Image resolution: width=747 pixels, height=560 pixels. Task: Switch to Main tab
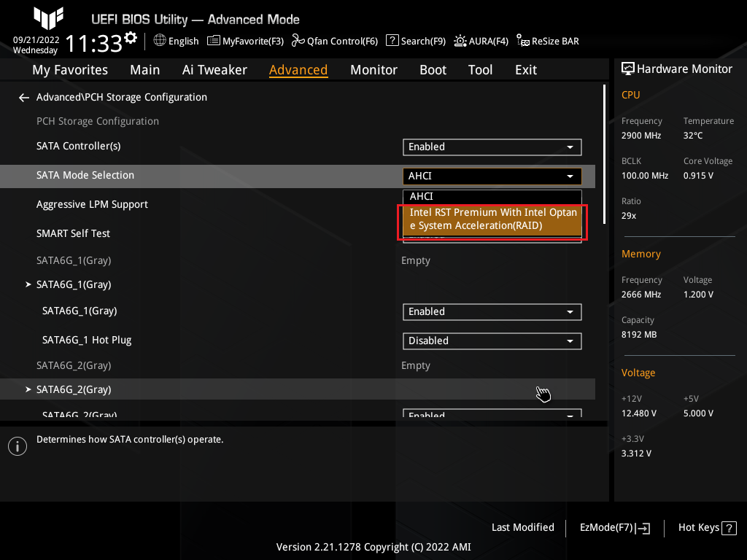tap(145, 70)
